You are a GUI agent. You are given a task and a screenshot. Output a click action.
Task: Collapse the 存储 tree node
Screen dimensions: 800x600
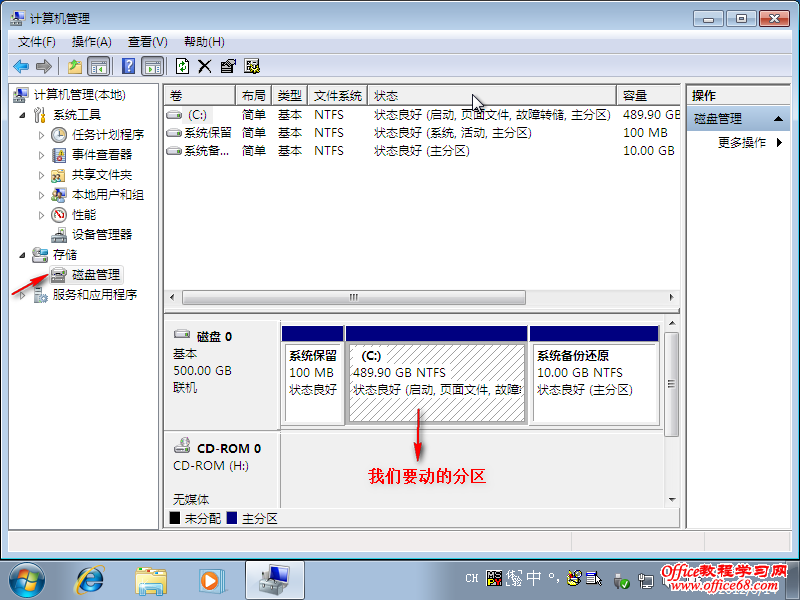(x=23, y=255)
